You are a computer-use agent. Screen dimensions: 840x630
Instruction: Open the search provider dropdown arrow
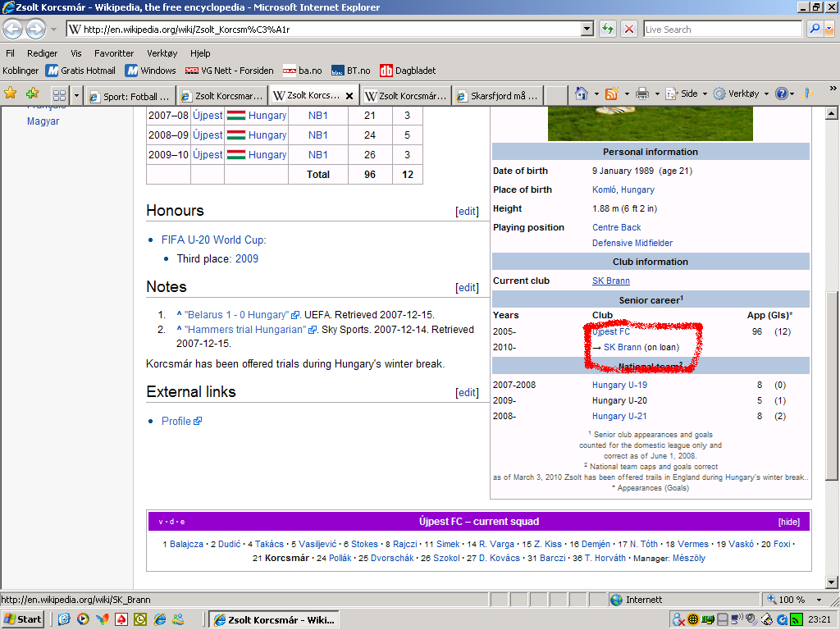[830, 29]
